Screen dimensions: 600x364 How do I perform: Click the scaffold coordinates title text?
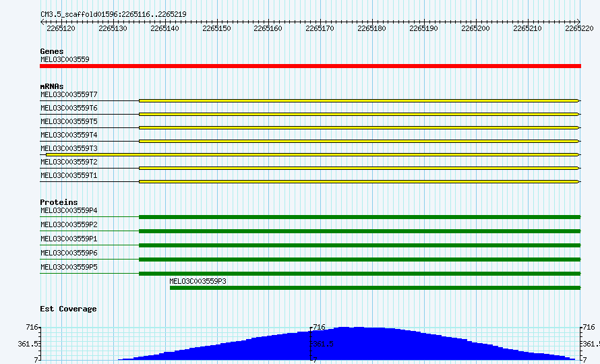click(x=113, y=15)
